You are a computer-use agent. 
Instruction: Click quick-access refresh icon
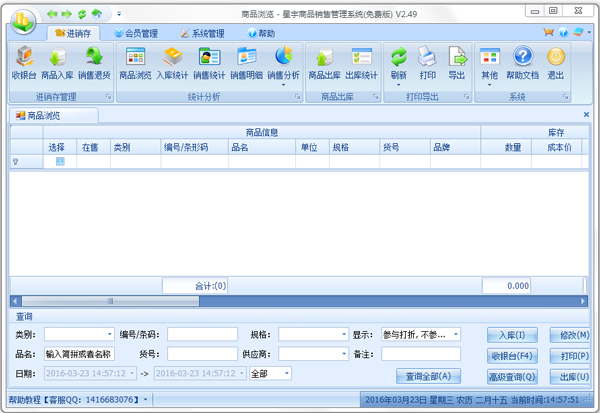(x=82, y=14)
